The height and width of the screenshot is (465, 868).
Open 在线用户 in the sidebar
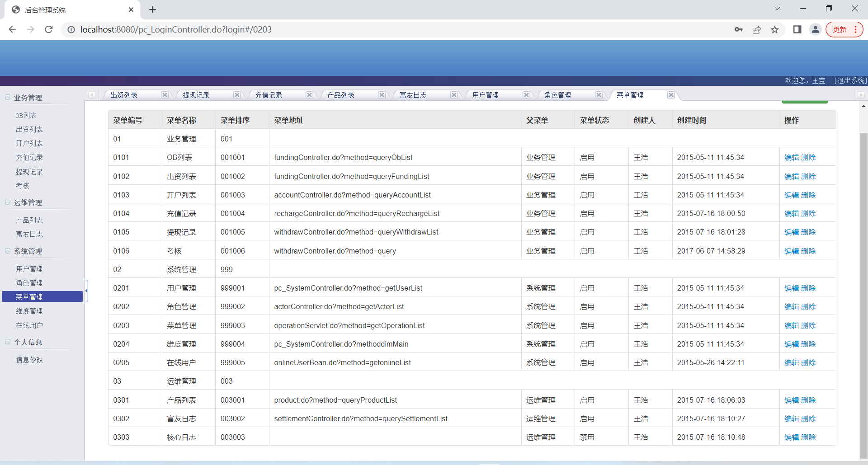[x=29, y=325]
